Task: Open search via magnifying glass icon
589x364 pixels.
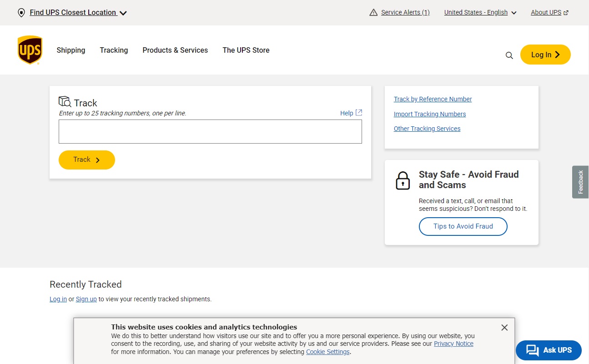Action: pos(509,55)
